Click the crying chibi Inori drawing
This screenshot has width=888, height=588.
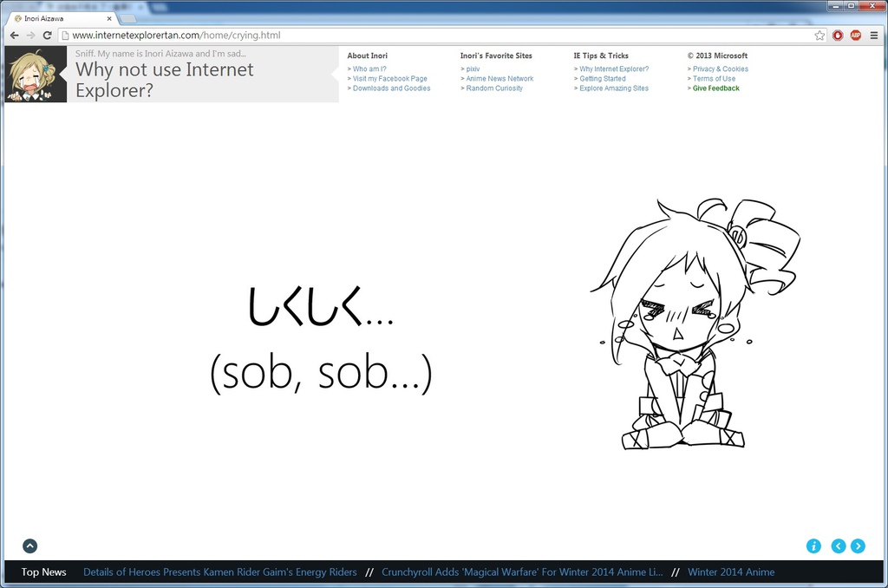pos(695,324)
